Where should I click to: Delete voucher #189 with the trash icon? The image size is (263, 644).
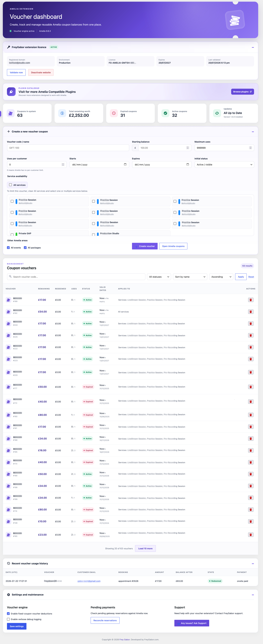250,300
